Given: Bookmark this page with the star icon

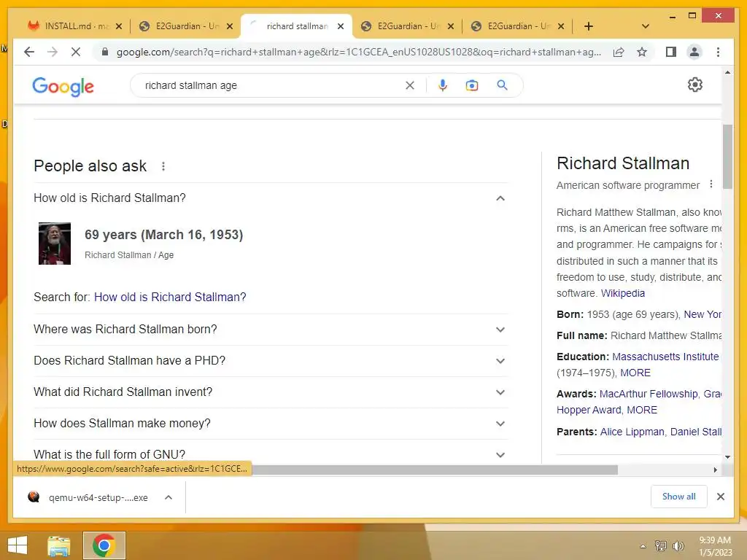Looking at the screenshot, I should [x=642, y=52].
